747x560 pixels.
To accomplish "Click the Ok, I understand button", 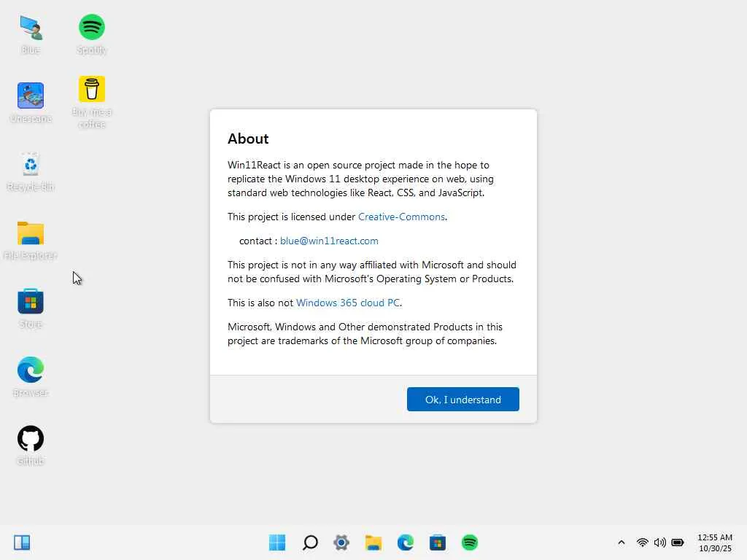I will pyautogui.click(x=463, y=399).
